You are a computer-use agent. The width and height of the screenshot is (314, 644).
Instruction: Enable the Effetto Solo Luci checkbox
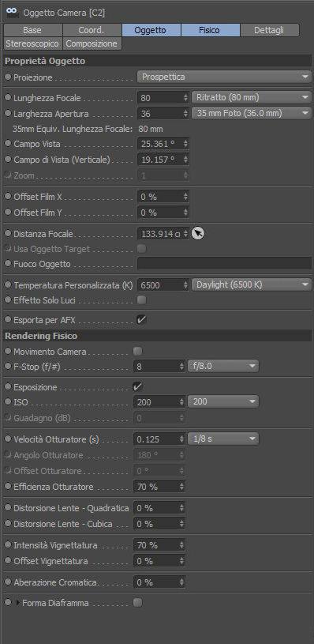pyautogui.click(x=141, y=300)
